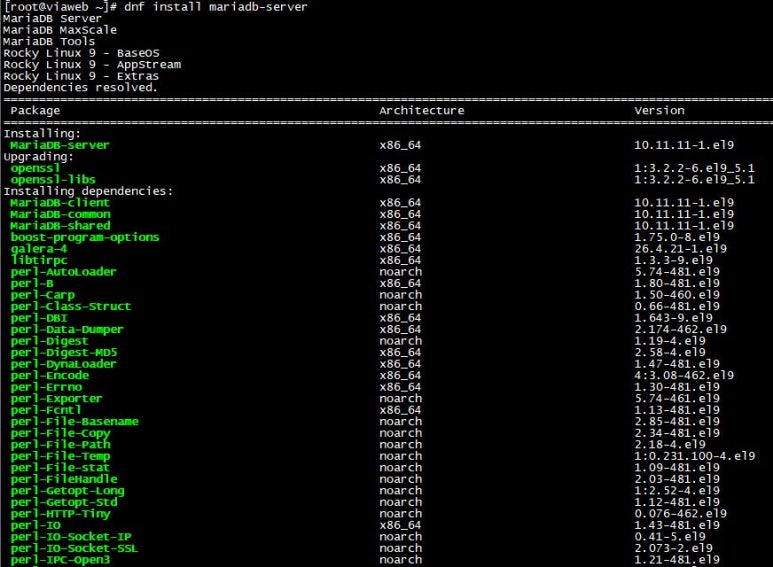
Task: Click version 1.643-9.el9 of perl-DBI
Action: pos(673,318)
